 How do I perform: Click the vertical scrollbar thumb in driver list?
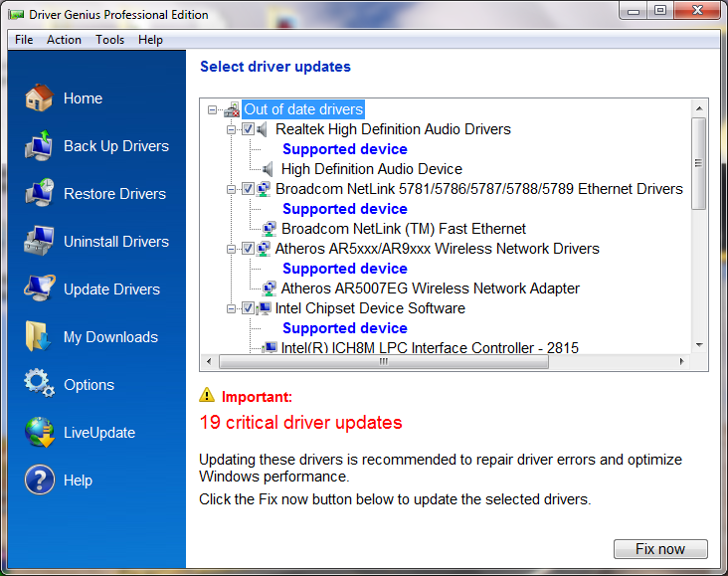698,163
